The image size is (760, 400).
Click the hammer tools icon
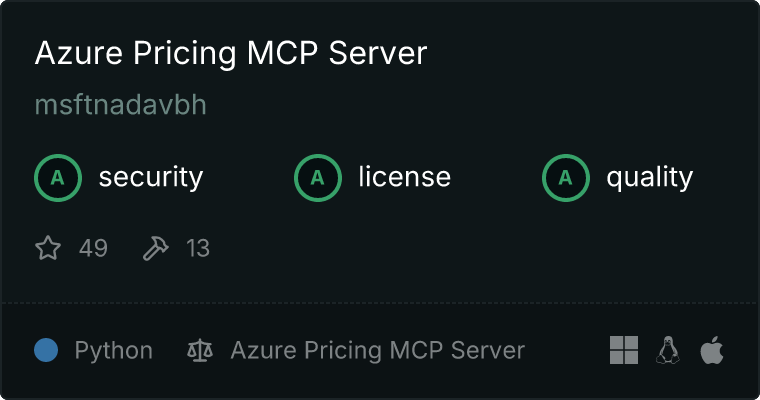tap(156, 248)
